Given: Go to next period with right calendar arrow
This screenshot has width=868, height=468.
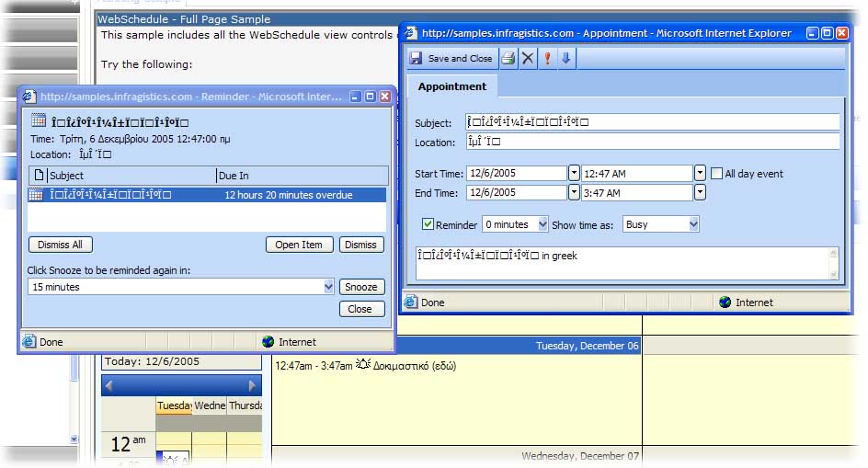Looking at the screenshot, I should coord(252,385).
